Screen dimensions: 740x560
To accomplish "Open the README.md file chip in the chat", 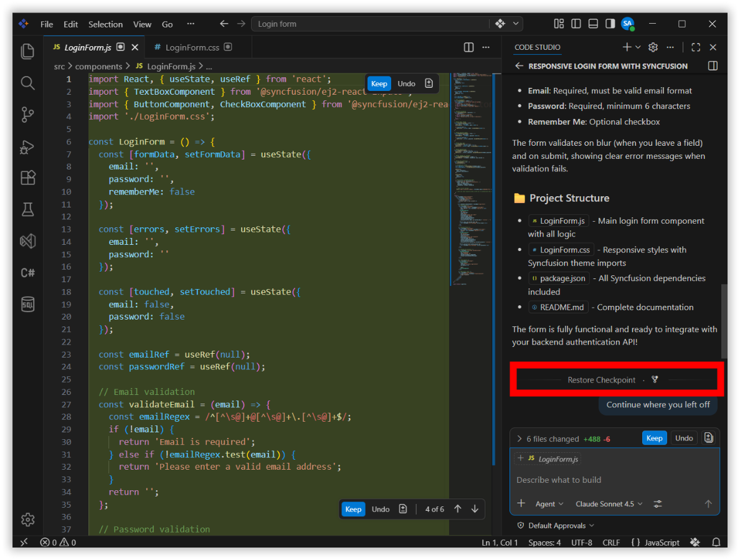I will (558, 307).
